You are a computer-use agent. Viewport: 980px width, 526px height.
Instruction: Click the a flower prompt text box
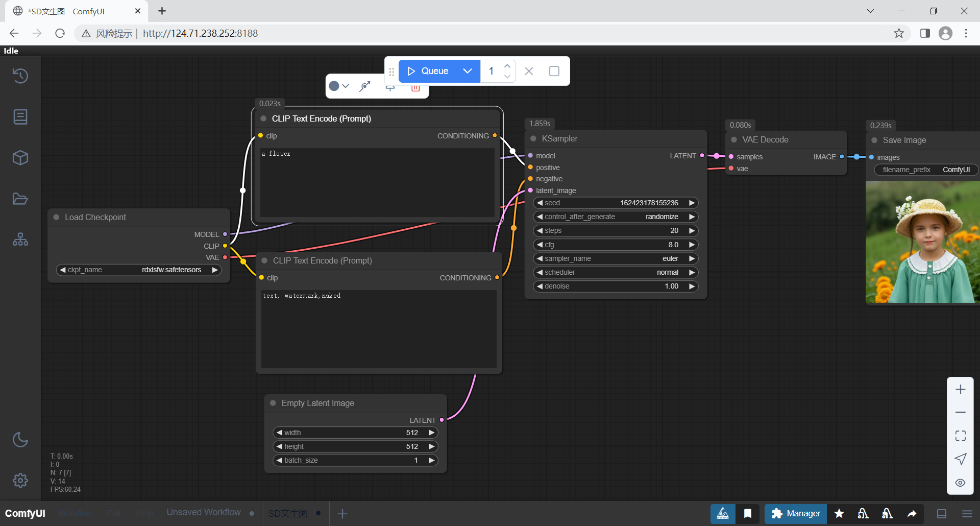378,182
